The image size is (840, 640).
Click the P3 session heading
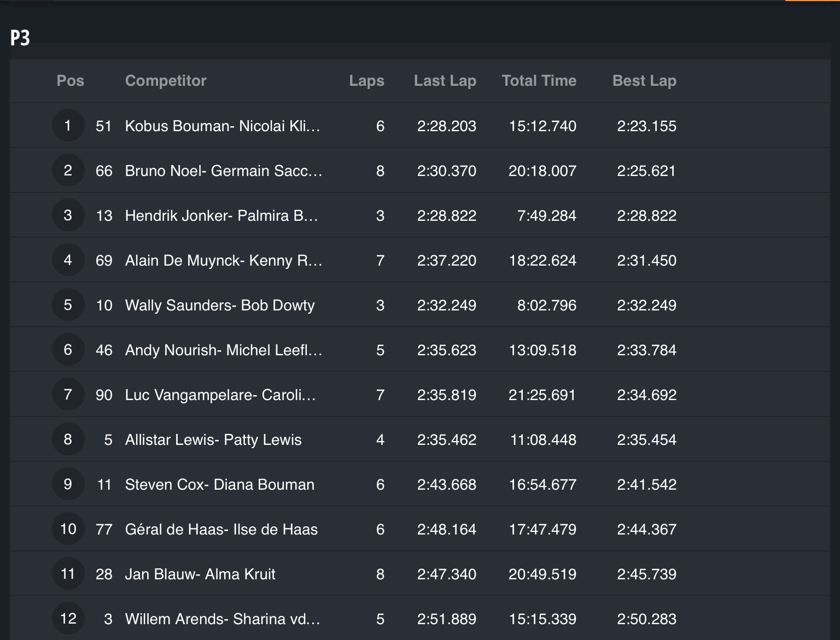[x=20, y=38]
